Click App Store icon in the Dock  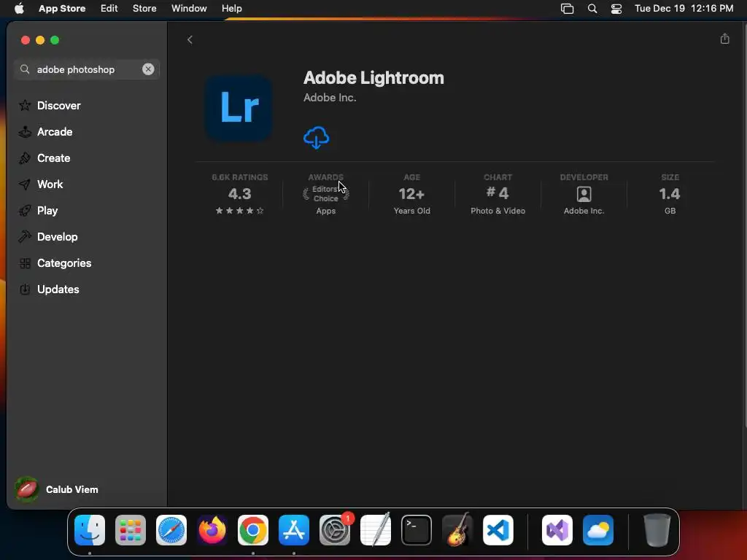click(294, 529)
